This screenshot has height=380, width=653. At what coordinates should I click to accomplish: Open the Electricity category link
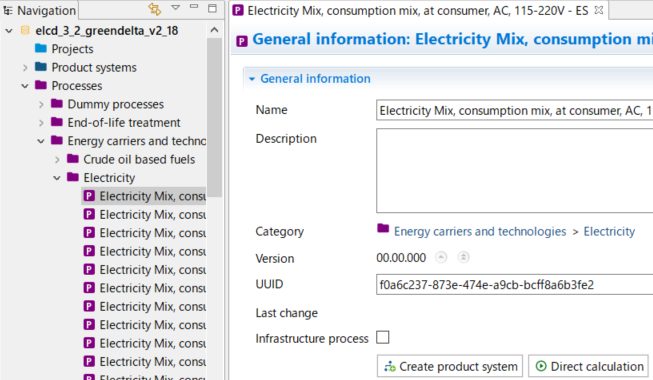[x=609, y=231]
